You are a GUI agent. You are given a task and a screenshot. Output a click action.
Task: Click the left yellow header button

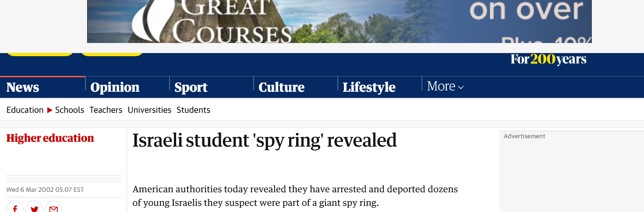[x=40, y=54]
